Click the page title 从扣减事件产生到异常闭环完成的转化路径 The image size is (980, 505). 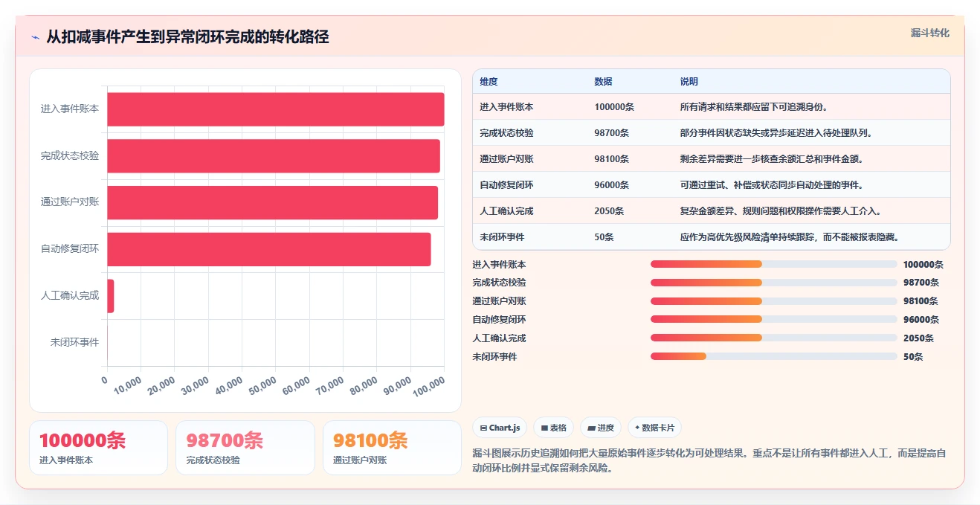[187, 37]
